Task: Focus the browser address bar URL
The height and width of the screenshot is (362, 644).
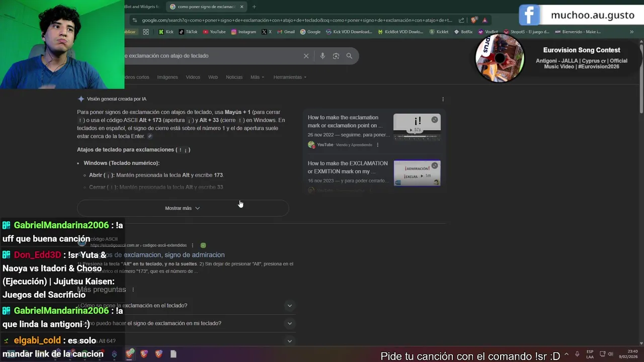Action: click(297, 20)
